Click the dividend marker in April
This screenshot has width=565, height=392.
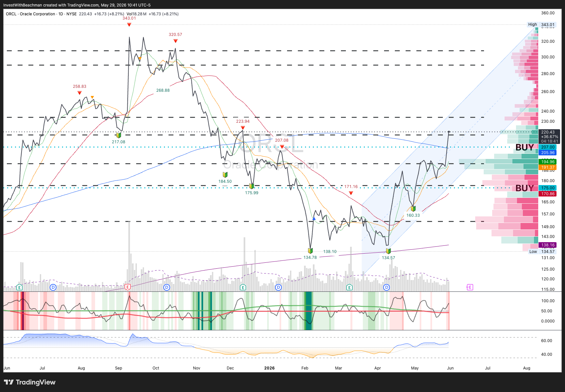click(x=387, y=287)
